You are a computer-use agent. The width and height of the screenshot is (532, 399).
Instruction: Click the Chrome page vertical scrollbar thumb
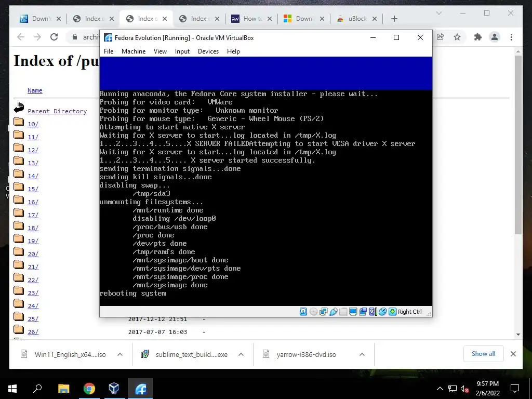(x=518, y=144)
